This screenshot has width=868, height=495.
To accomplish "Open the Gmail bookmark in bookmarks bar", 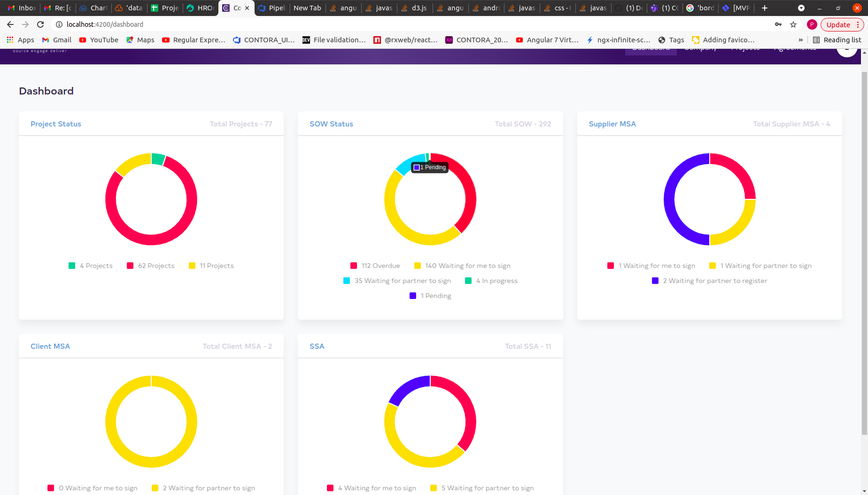I will pyautogui.click(x=56, y=39).
